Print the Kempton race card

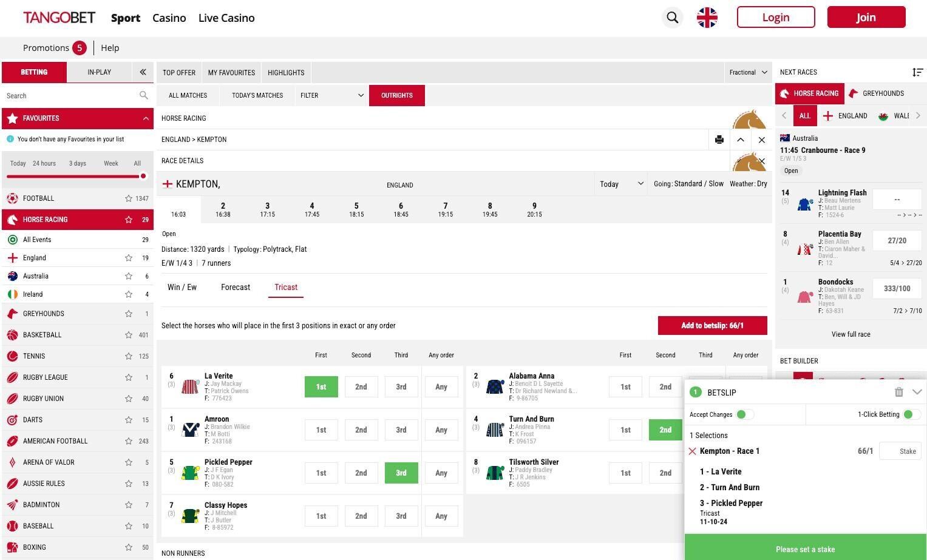(x=719, y=140)
